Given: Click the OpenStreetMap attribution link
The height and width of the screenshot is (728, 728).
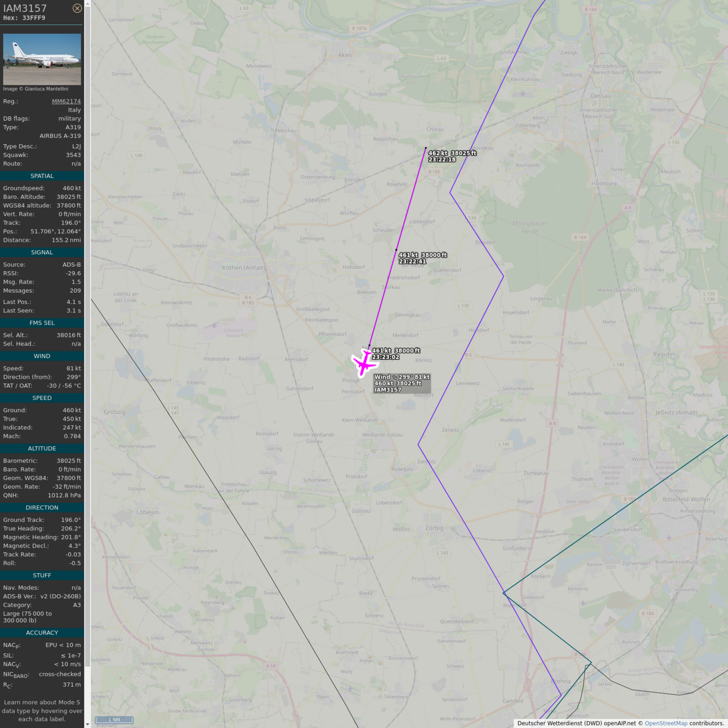Looking at the screenshot, I should click(666, 723).
